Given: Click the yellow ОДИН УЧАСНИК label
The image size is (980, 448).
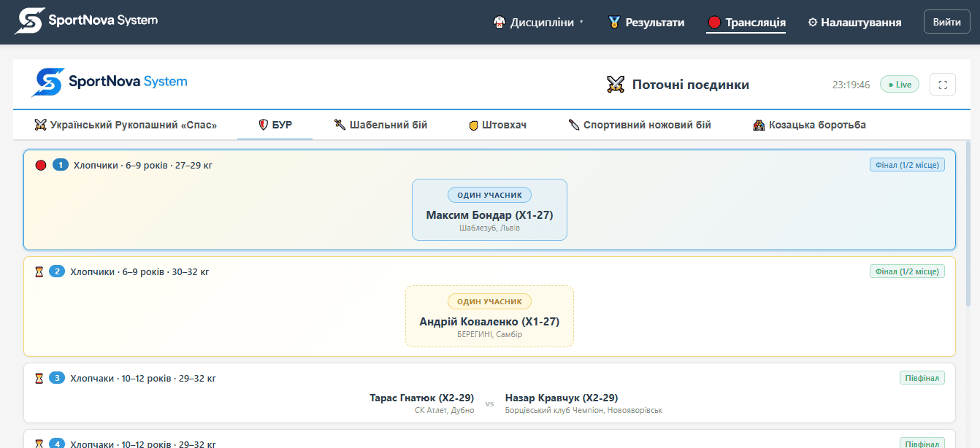Looking at the screenshot, I should click(489, 301).
